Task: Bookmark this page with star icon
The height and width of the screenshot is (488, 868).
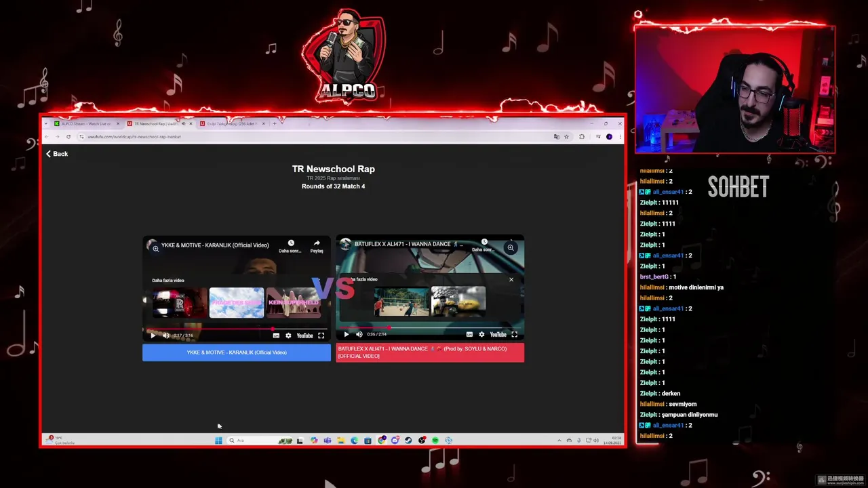Action: (x=566, y=137)
